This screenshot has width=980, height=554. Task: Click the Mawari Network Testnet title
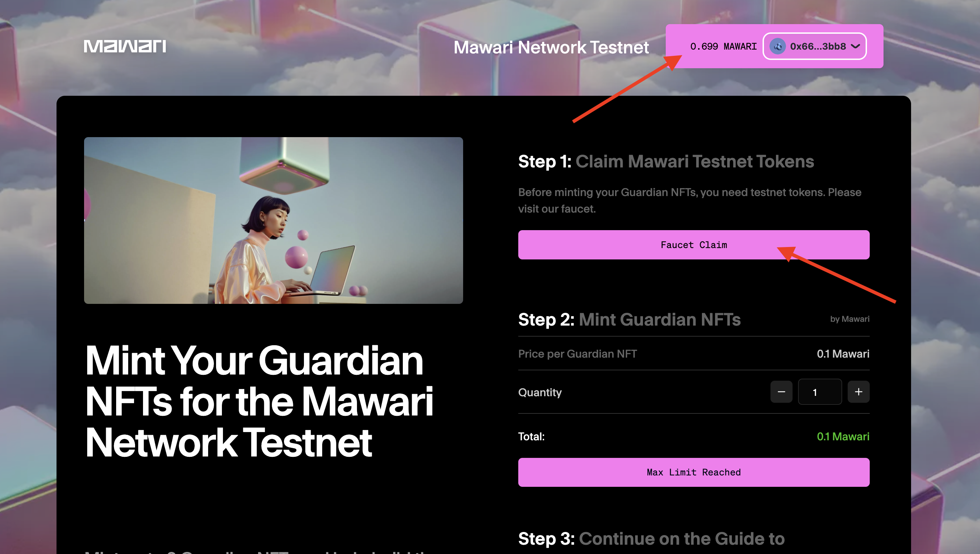[551, 47]
